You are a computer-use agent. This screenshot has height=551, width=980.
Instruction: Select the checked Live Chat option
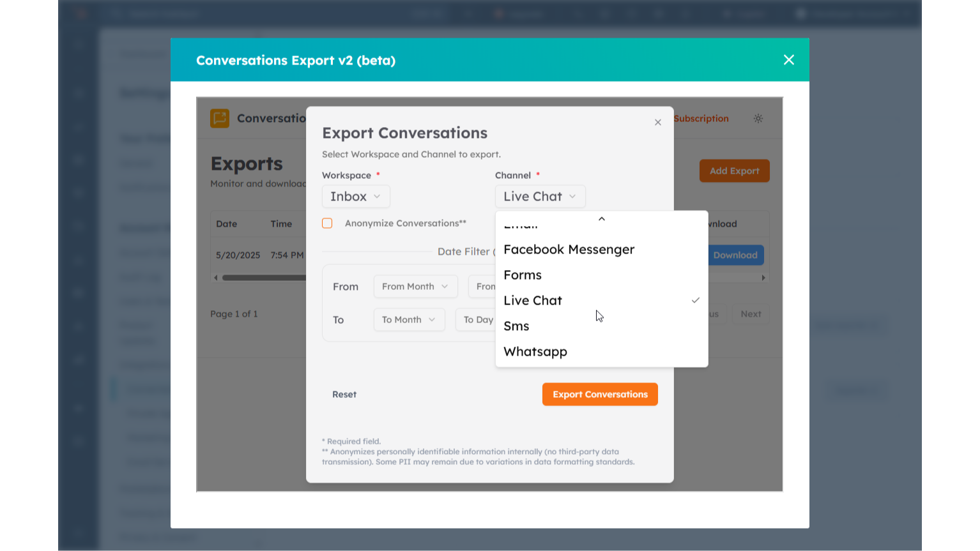click(x=533, y=301)
